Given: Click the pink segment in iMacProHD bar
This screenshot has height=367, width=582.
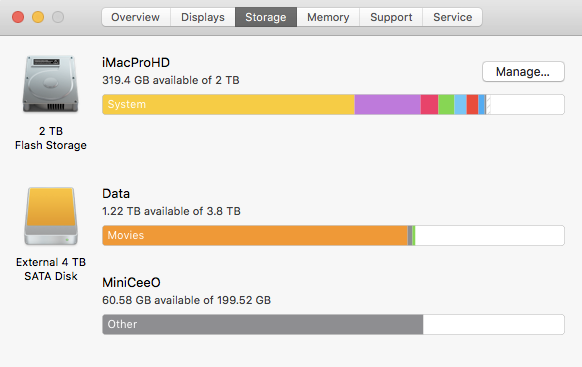Looking at the screenshot, I should point(429,105).
